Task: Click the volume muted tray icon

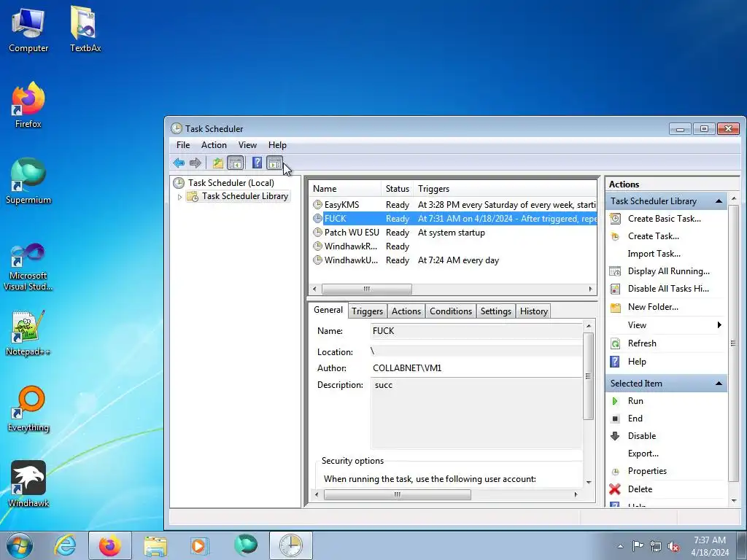Action: (673, 546)
